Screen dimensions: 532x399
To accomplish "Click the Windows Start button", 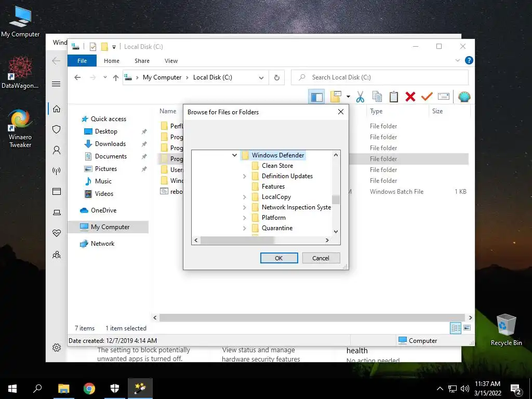I will [x=12, y=389].
